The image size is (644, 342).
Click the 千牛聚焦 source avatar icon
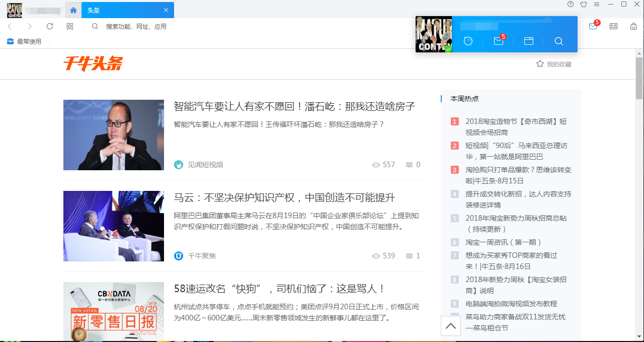coord(179,256)
